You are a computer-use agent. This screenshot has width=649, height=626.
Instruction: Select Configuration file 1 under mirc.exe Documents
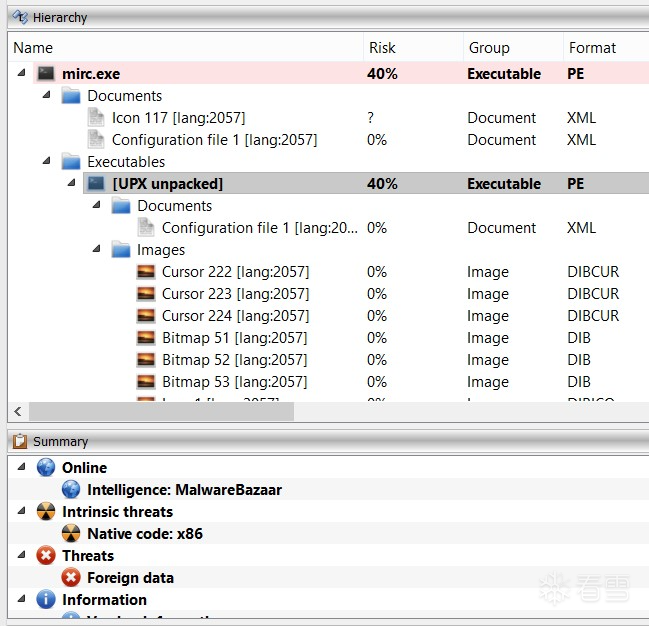214,140
